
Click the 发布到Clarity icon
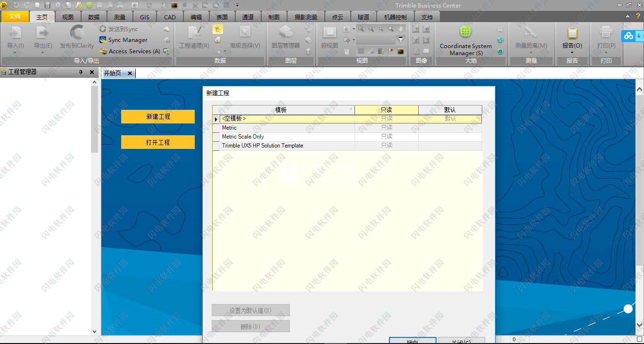77,33
